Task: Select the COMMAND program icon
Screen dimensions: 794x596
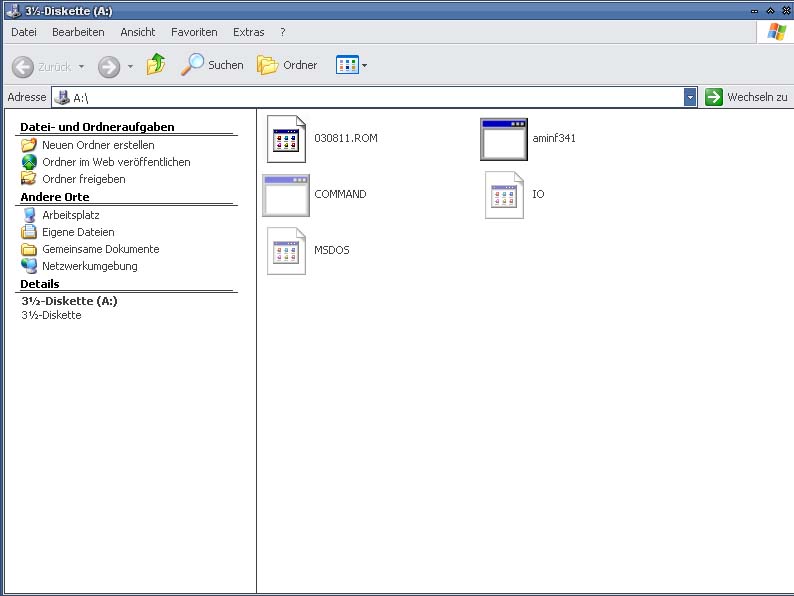Action: click(x=286, y=195)
